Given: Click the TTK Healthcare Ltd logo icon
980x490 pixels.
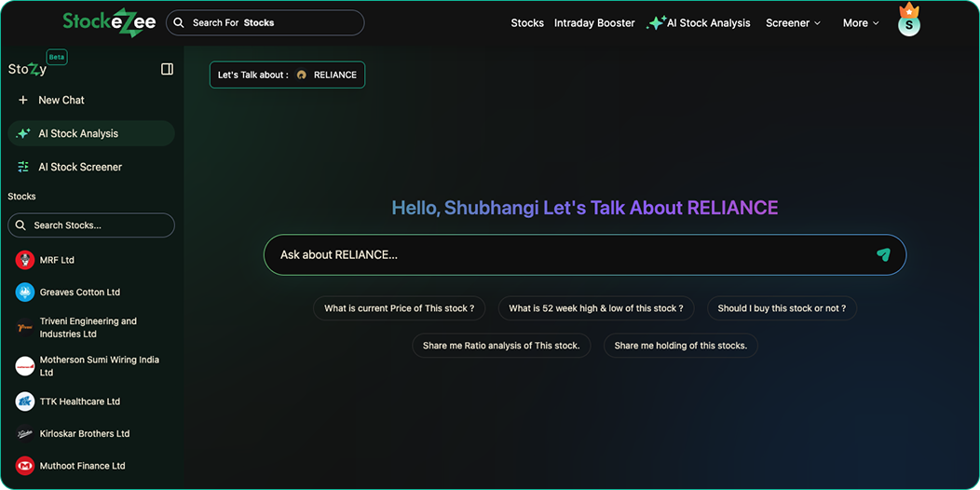Looking at the screenshot, I should point(25,402).
